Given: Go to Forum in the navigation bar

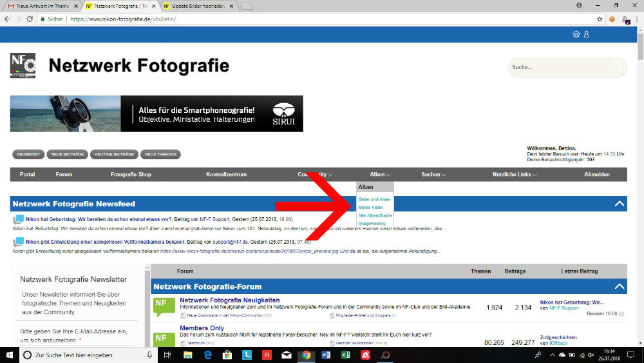Looking at the screenshot, I should pyautogui.click(x=64, y=174).
